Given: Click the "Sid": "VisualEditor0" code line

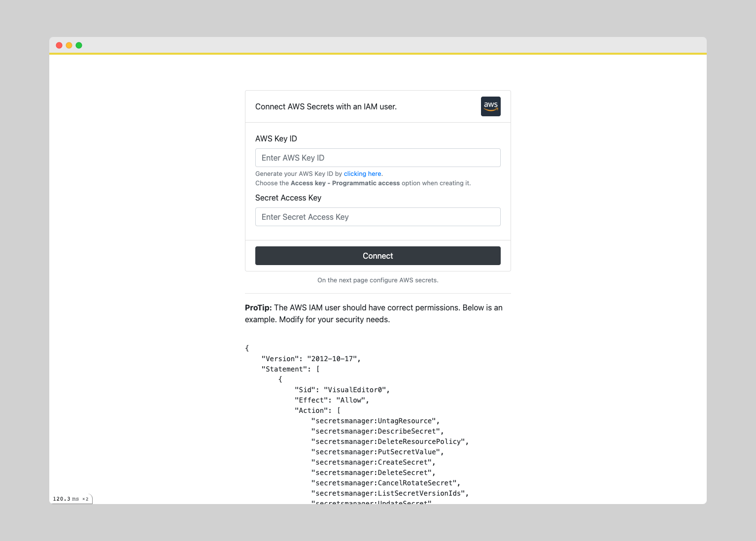Looking at the screenshot, I should pos(342,390).
